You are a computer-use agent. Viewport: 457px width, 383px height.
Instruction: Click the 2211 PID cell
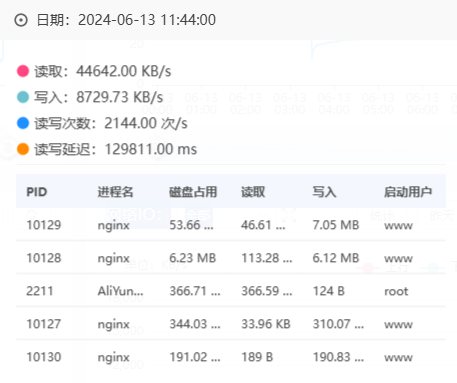40,291
